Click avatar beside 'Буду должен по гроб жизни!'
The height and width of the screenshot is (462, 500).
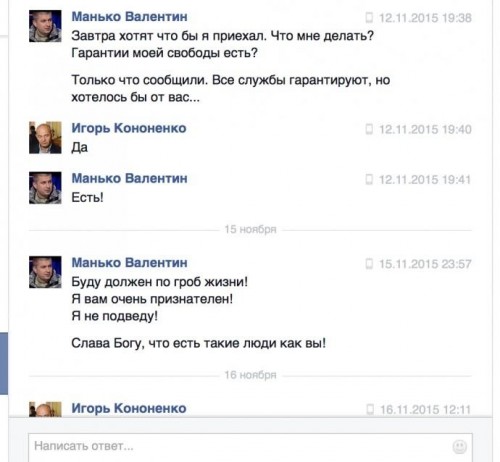[45, 272]
